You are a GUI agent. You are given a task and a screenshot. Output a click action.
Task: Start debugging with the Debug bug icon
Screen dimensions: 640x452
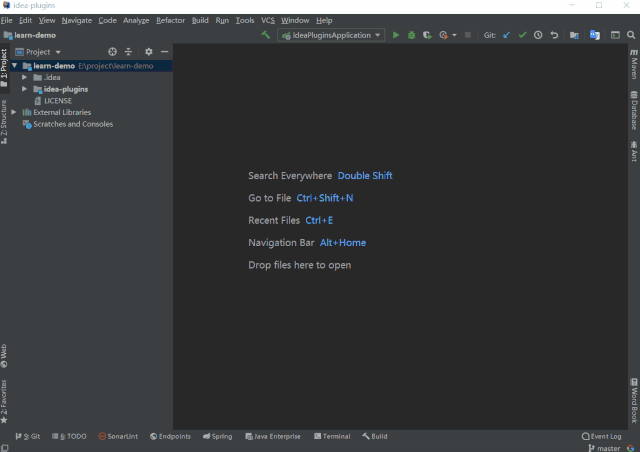click(x=411, y=35)
